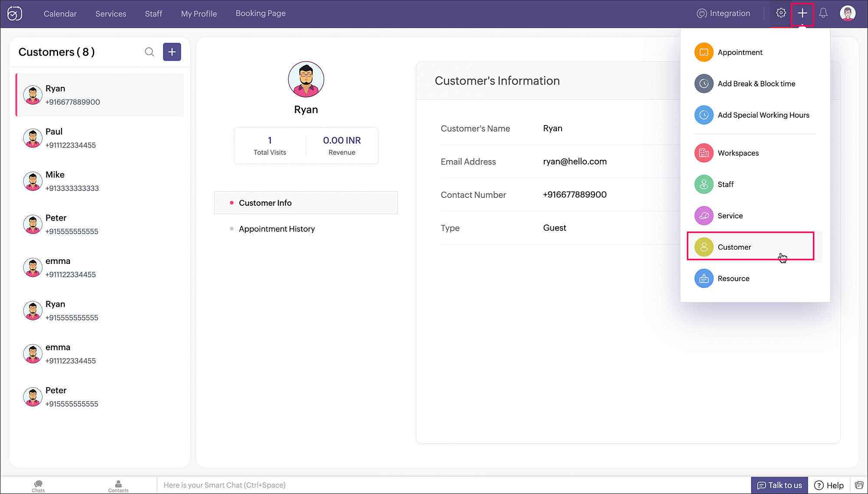Image resolution: width=868 pixels, height=494 pixels.
Task: Select the Appointment icon in the quick-add menu
Action: 704,53
